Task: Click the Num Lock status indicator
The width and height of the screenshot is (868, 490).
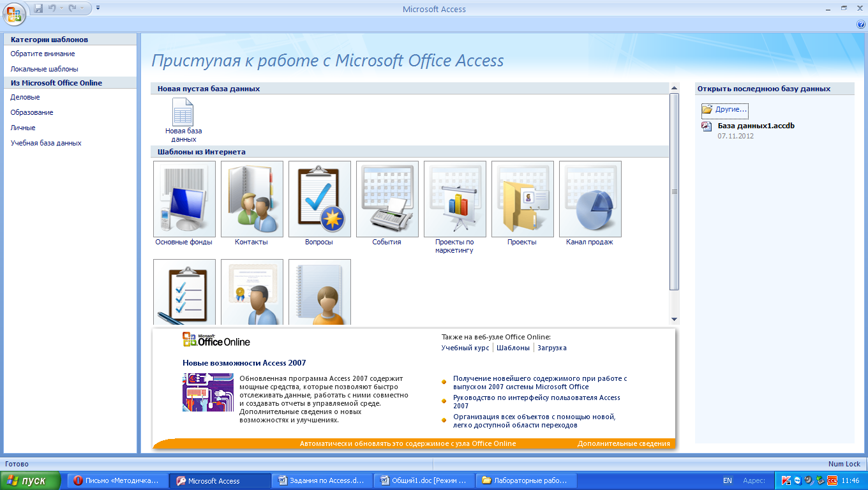Action: tap(844, 464)
